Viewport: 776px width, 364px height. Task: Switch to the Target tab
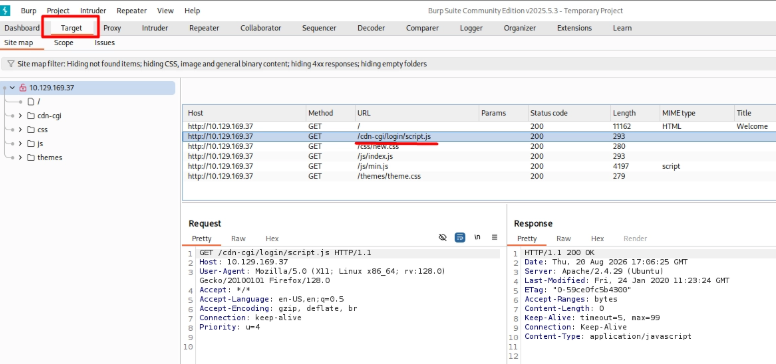click(71, 28)
